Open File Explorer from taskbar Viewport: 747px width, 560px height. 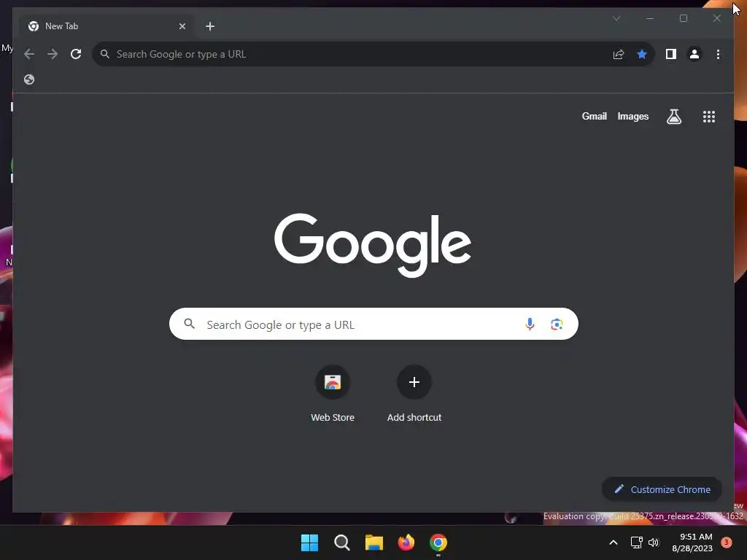(x=374, y=542)
